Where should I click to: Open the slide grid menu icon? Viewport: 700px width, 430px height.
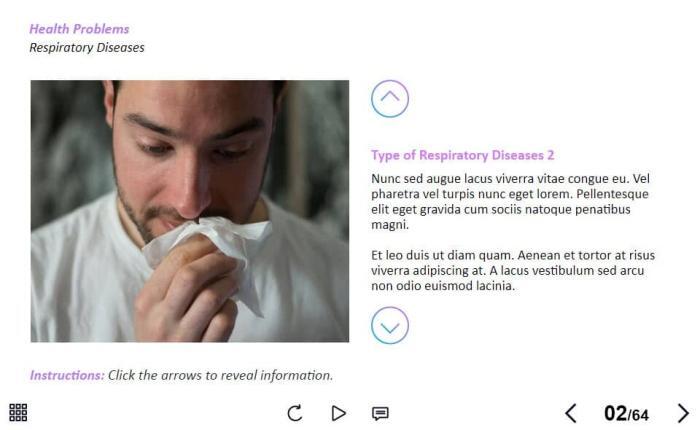tap(18, 413)
